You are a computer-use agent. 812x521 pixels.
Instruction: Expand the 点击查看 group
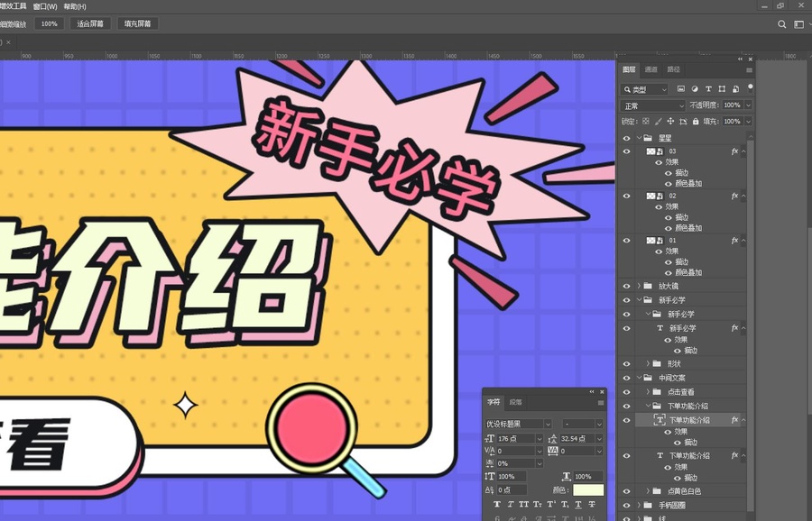tap(648, 392)
